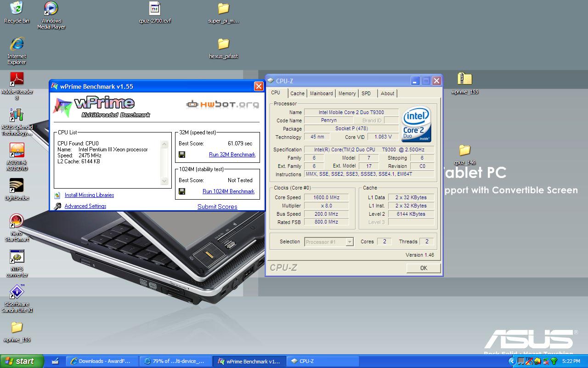Switch to 79% of ...lti-device taskbar window
This screenshot has height=368, width=588.
[x=175, y=361]
